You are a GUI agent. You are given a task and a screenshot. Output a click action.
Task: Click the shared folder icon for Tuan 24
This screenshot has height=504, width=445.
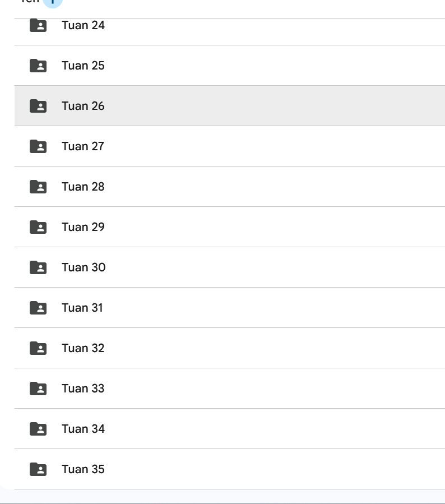tap(38, 26)
